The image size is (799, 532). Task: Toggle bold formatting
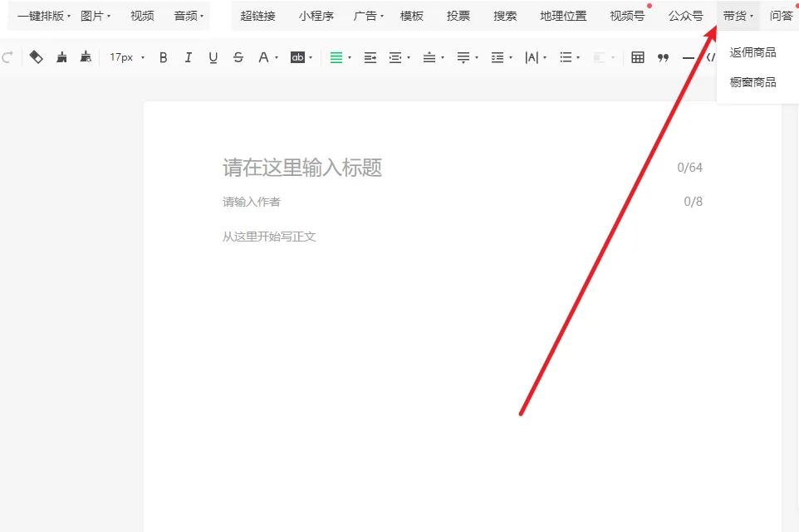point(163,57)
